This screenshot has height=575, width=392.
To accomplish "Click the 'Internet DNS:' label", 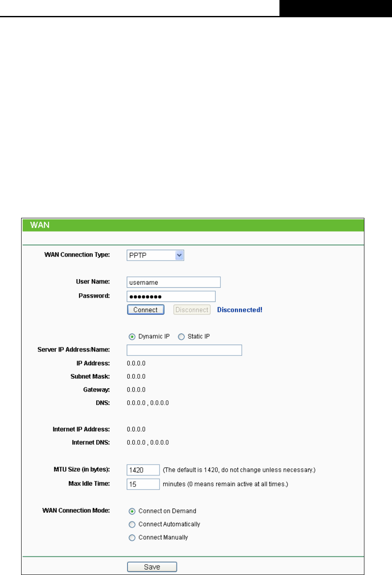I will coord(91,443).
